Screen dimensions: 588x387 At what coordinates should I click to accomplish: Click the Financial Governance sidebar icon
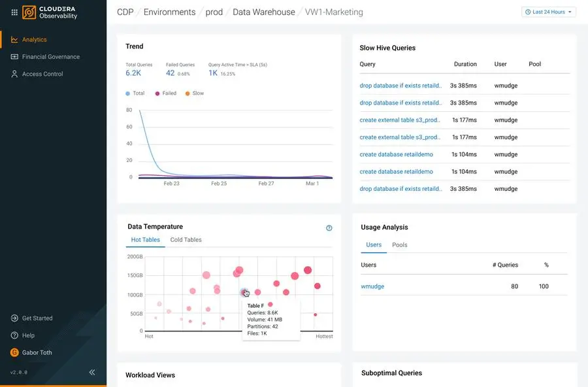(14, 57)
